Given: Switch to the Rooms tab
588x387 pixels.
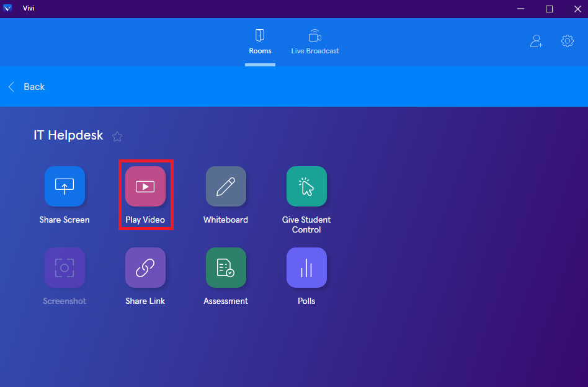Looking at the screenshot, I should (260, 42).
